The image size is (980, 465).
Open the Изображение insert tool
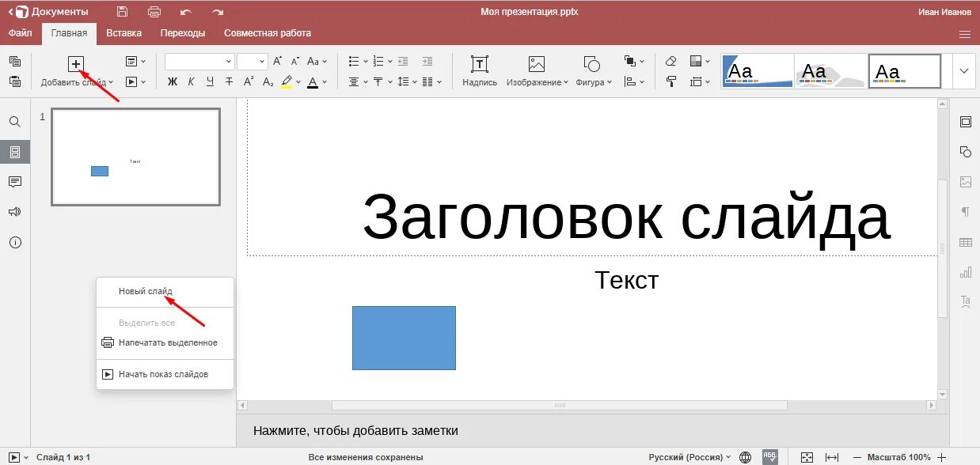536,71
